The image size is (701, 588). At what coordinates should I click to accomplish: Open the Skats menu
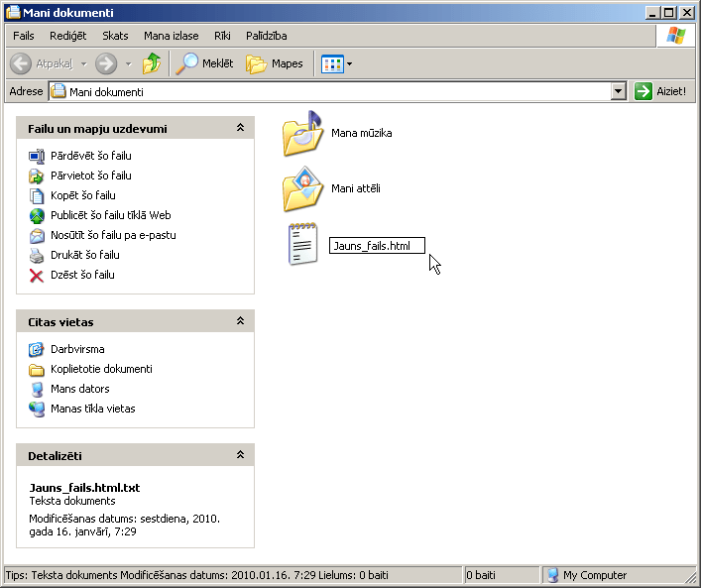[x=115, y=36]
